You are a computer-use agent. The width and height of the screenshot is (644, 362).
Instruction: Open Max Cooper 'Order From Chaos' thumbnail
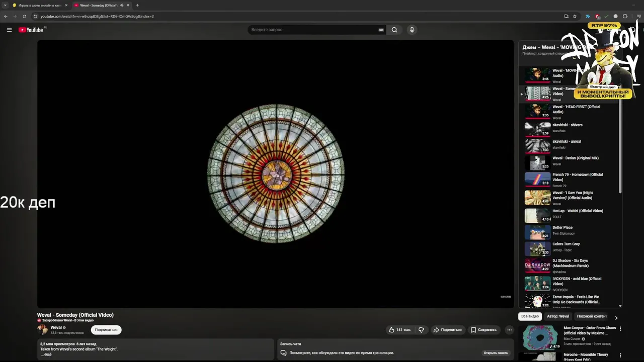(541, 337)
